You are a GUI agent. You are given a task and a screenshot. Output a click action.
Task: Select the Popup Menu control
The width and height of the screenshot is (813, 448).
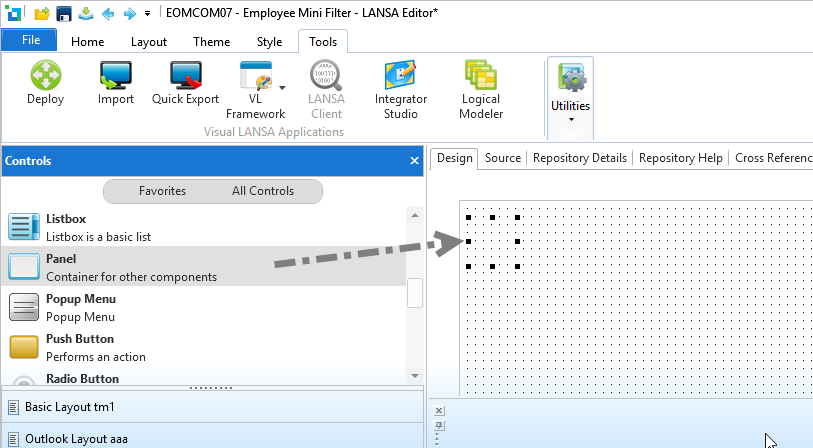pos(203,307)
